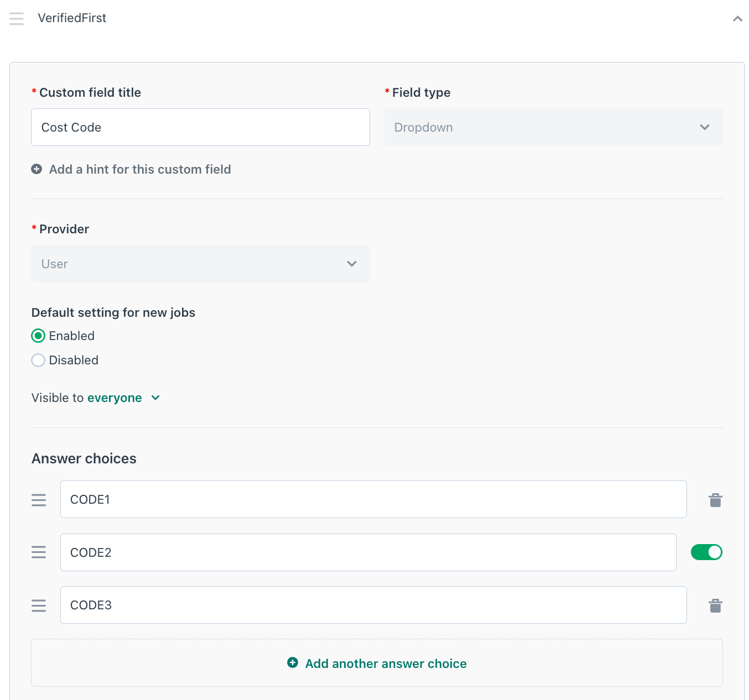749x700 pixels.
Task: Delete the CODE3 answer choice
Action: 715,605
